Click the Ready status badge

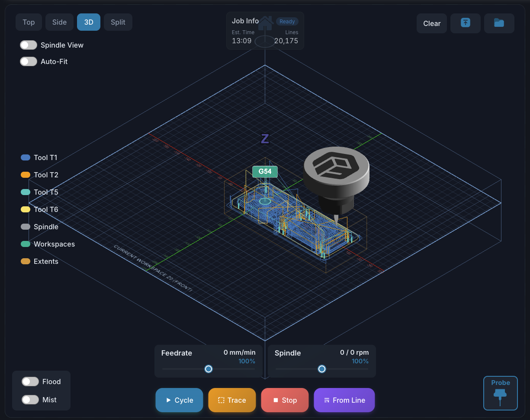click(287, 21)
